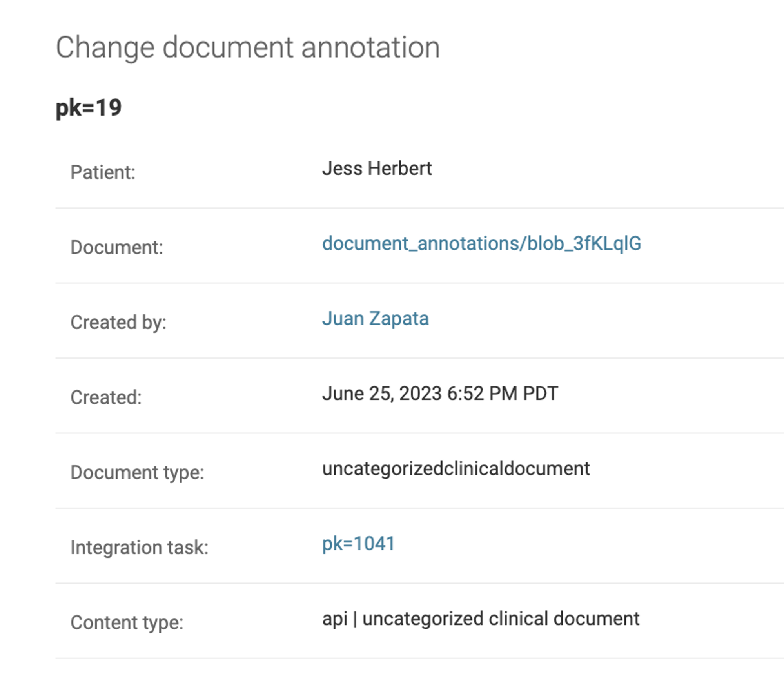784x691 pixels.
Task: Click the pk=19 record title
Action: click(x=89, y=108)
